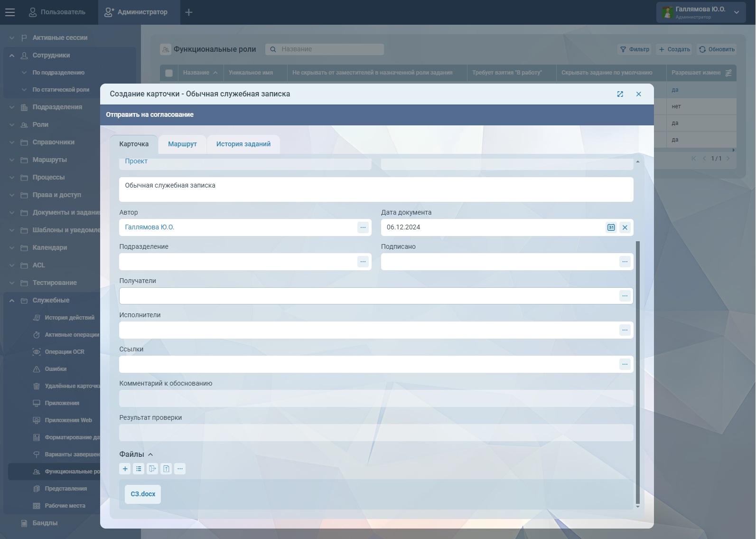Clear the Дата документа value
The image size is (756, 539).
(x=625, y=227)
